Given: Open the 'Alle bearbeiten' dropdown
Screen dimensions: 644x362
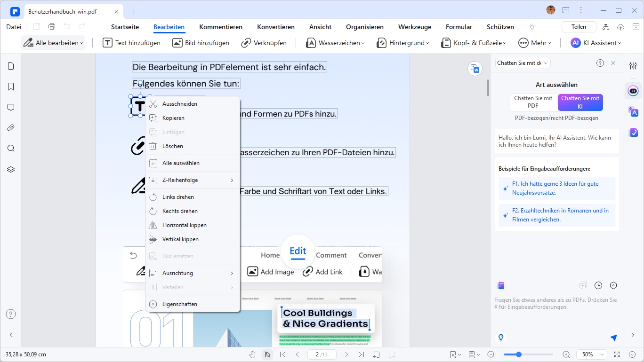Looking at the screenshot, I should (x=53, y=43).
